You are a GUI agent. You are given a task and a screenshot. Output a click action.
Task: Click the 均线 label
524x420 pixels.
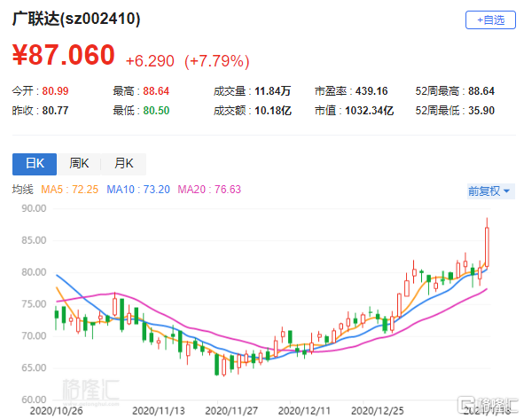(23, 190)
